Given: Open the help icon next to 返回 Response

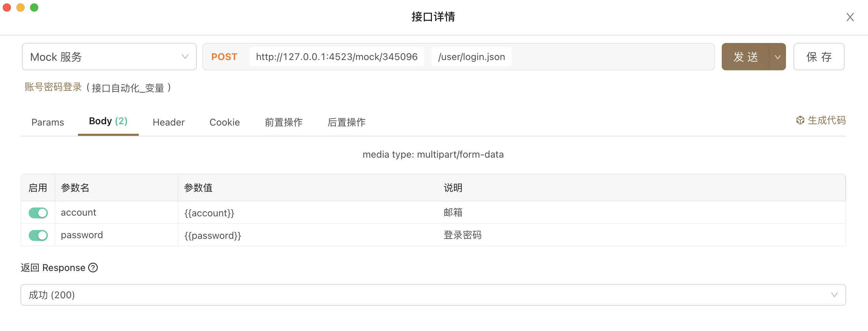Looking at the screenshot, I should tap(93, 268).
